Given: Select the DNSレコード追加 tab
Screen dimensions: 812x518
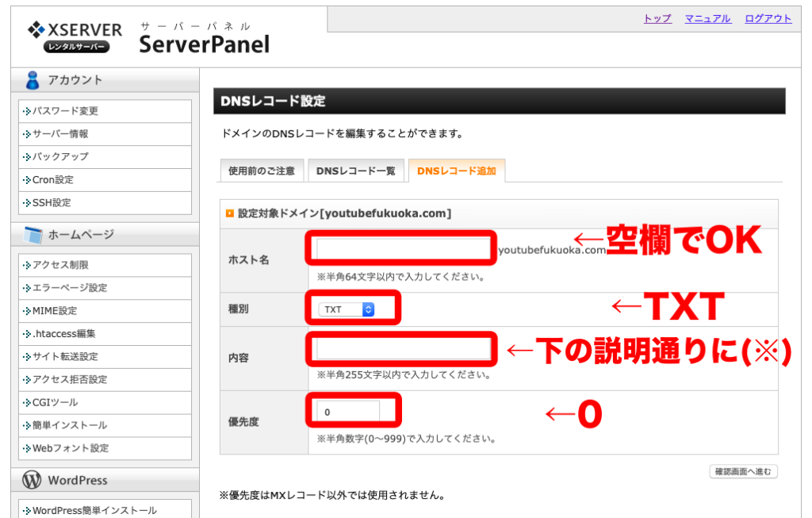Looking at the screenshot, I should (x=458, y=170).
